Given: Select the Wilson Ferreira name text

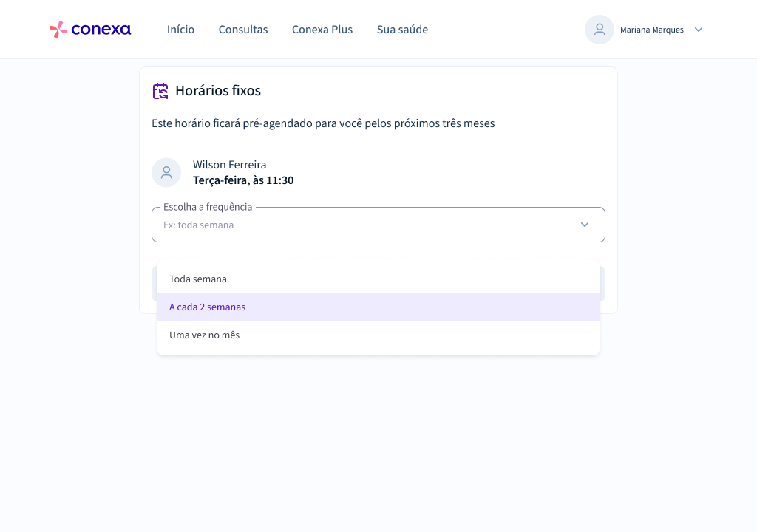Looking at the screenshot, I should click(229, 165).
